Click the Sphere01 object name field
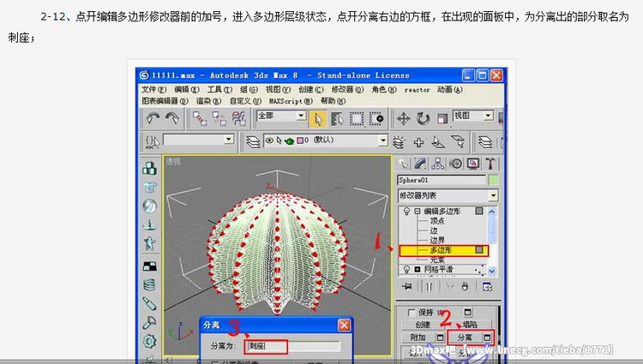Viewport: 643px width, 364px height. click(x=442, y=180)
